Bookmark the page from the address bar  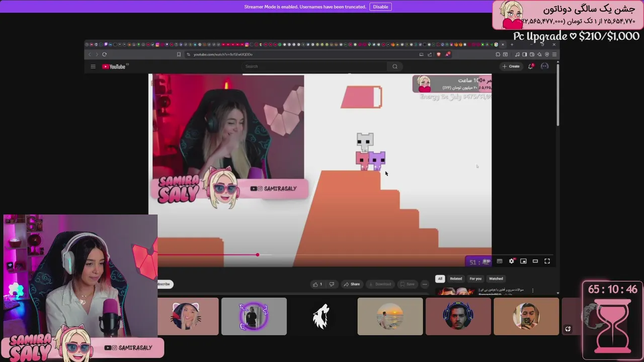[179, 54]
